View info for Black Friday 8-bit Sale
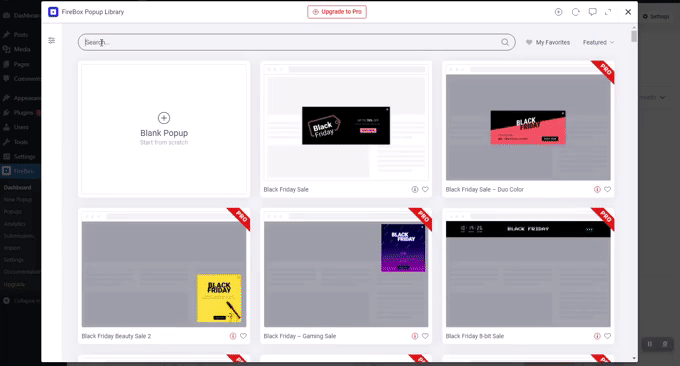This screenshot has height=366, width=680. point(597,336)
